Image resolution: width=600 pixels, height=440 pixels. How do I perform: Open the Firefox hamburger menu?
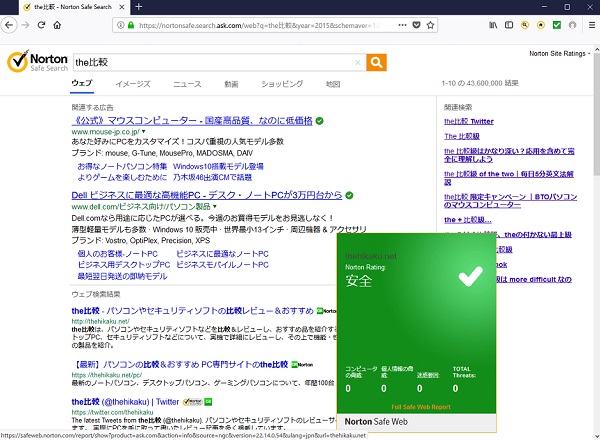point(592,25)
